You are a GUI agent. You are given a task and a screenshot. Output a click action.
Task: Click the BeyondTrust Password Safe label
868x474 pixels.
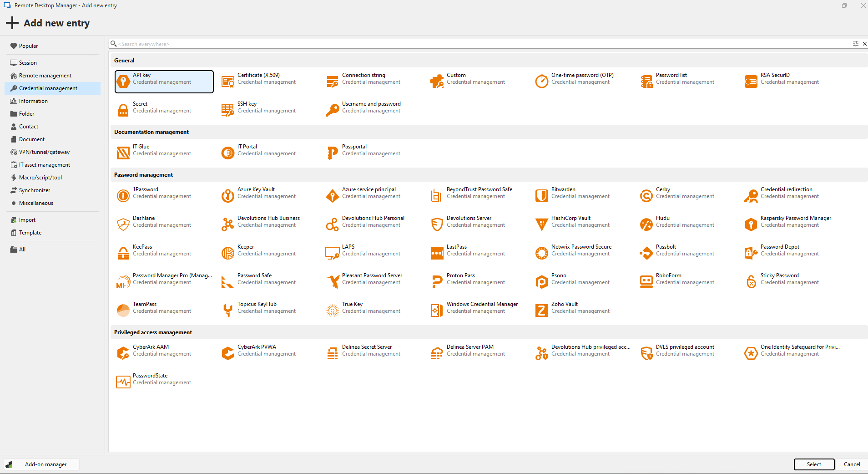(479, 189)
